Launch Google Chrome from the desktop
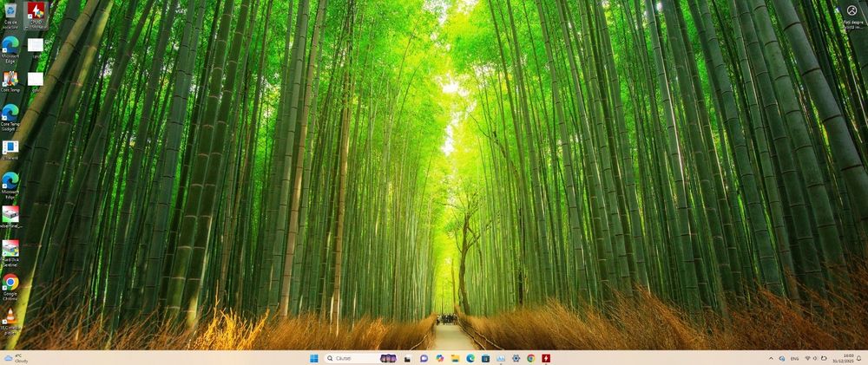868x365 pixels. click(10, 286)
